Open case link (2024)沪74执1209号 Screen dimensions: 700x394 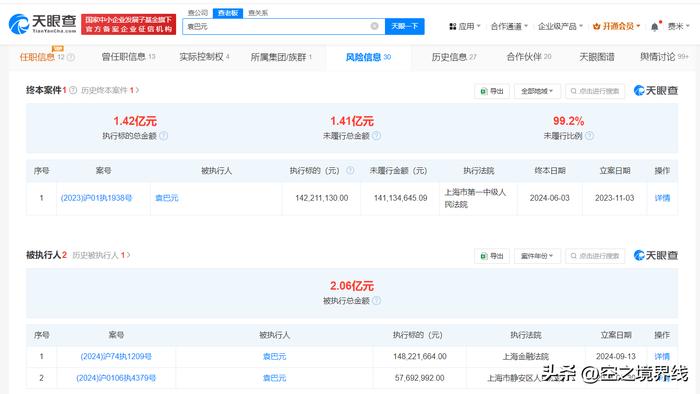[x=116, y=356]
